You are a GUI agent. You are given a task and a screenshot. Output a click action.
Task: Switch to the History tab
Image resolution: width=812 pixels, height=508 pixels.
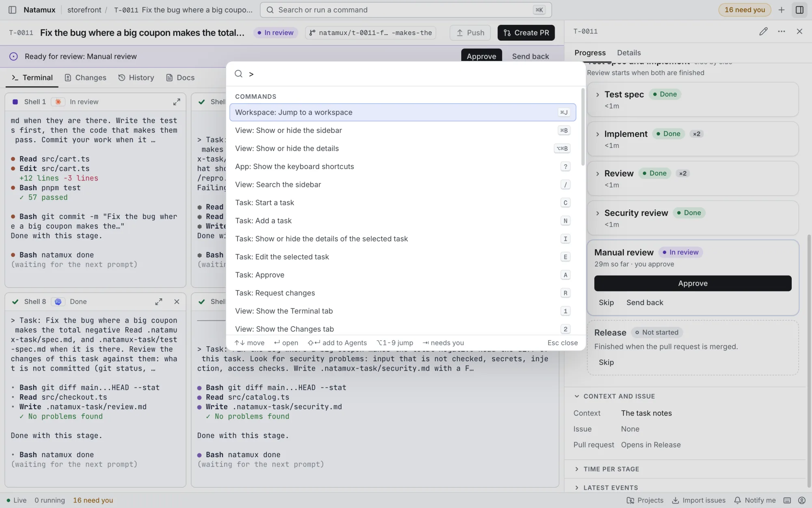(x=136, y=78)
